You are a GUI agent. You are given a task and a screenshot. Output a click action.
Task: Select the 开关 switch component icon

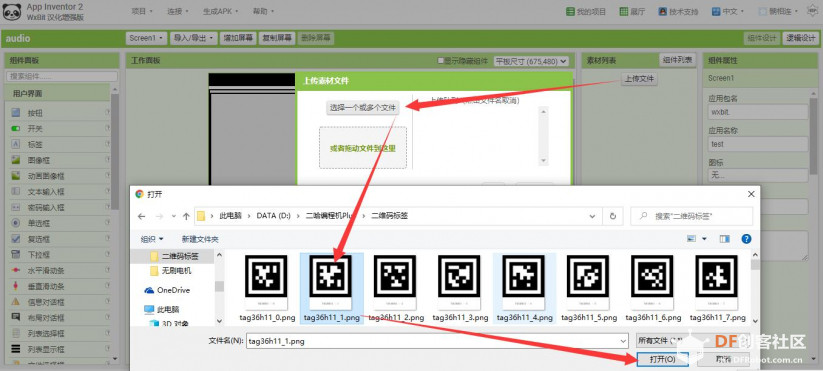pos(16,129)
